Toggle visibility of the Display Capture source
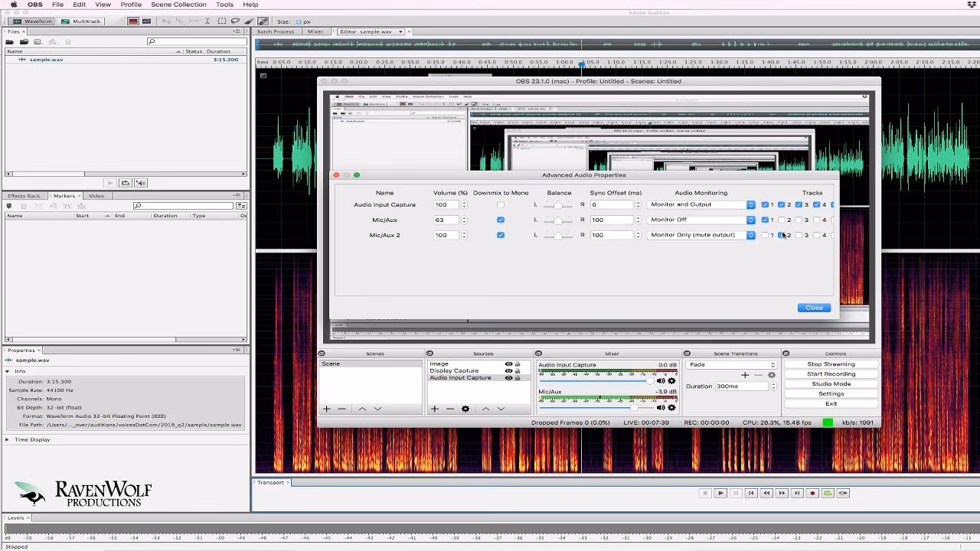This screenshot has height=551, width=980. 508,371
